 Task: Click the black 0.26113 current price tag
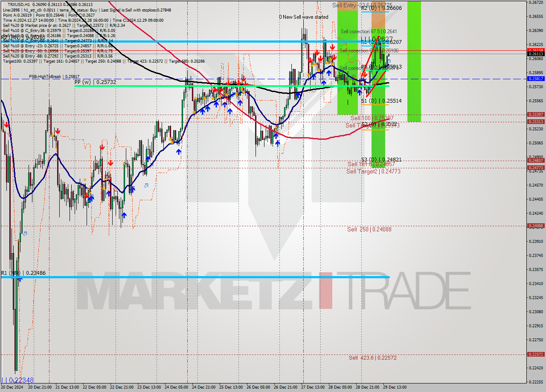click(x=536, y=54)
